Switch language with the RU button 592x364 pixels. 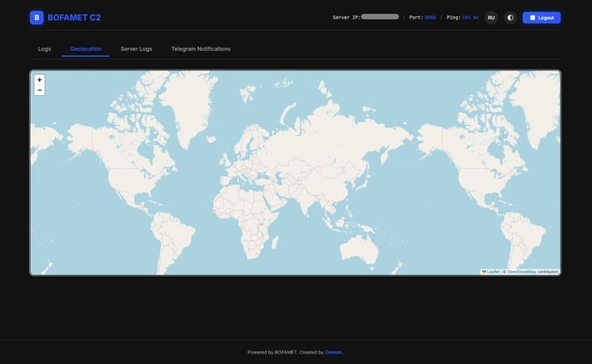[491, 17]
